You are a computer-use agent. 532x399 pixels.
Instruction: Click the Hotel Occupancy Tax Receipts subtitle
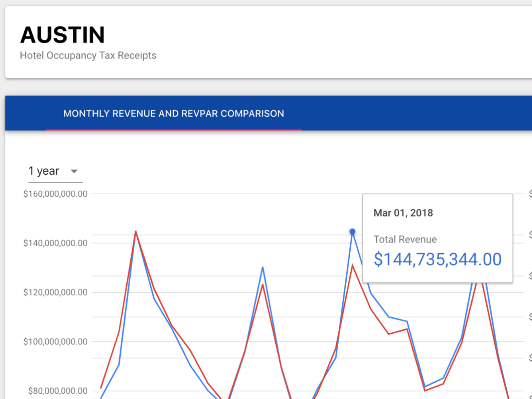pyautogui.click(x=88, y=55)
